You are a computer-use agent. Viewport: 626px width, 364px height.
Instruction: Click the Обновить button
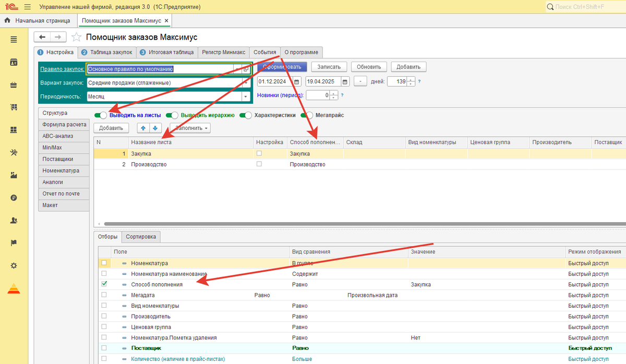(369, 67)
